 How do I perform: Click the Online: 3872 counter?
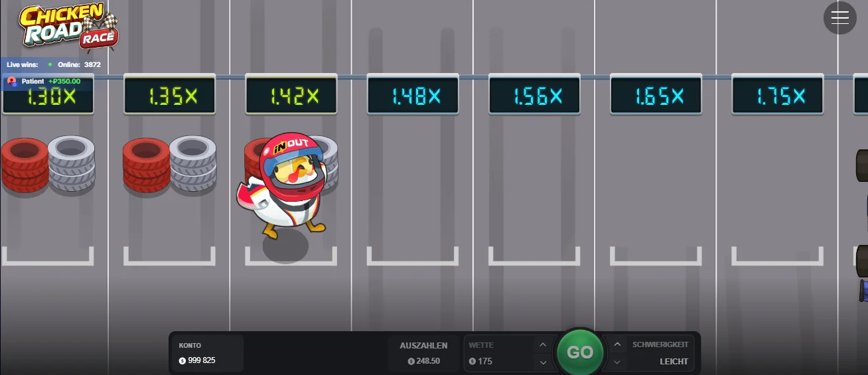point(79,64)
